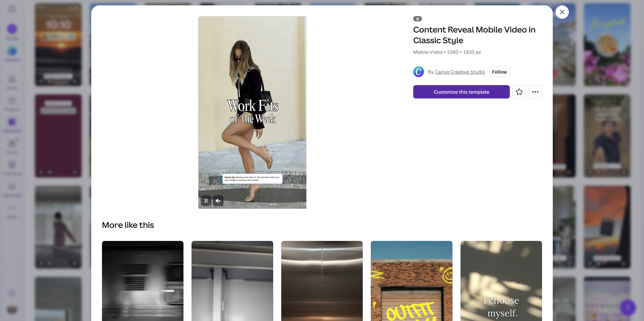Open the blurry black-and-white train template
Image resolution: width=644 pixels, height=321 pixels.
coord(143,281)
